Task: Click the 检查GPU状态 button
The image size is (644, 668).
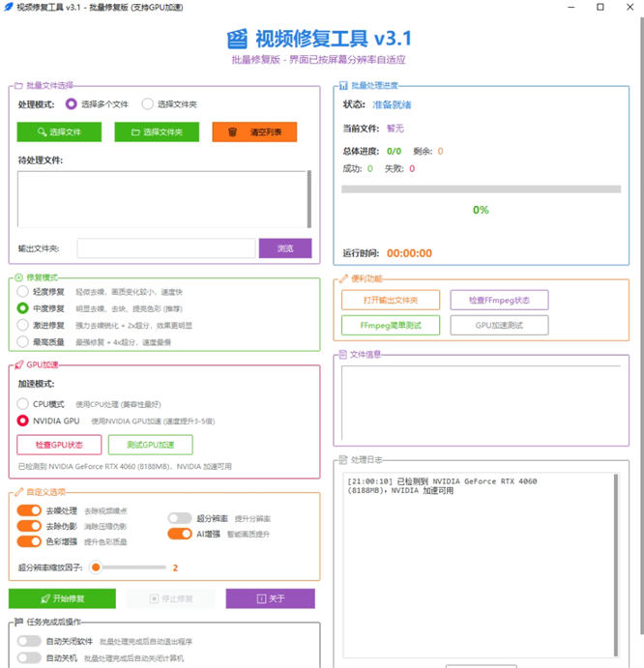Action: click(x=59, y=445)
